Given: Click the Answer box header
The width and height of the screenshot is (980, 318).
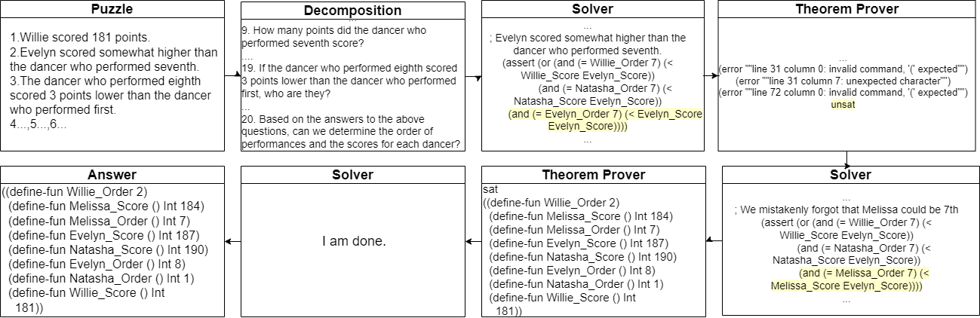Looking at the screenshot, I should 112,175.
